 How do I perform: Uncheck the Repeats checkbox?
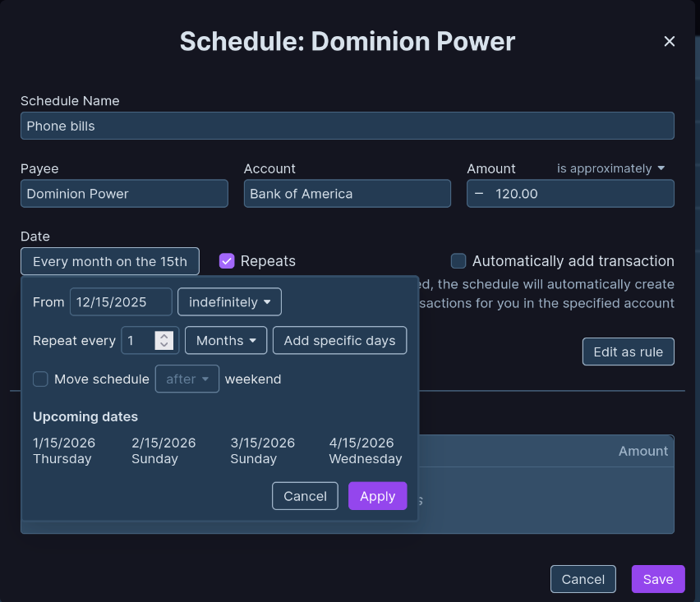tap(228, 261)
